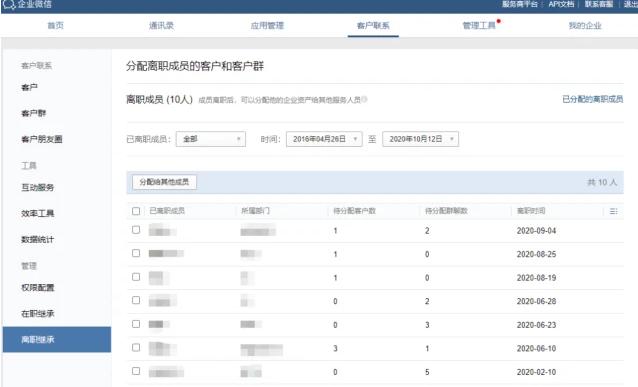Switch to the 客户联系 tab
The image size is (638, 387).
[x=373, y=26]
